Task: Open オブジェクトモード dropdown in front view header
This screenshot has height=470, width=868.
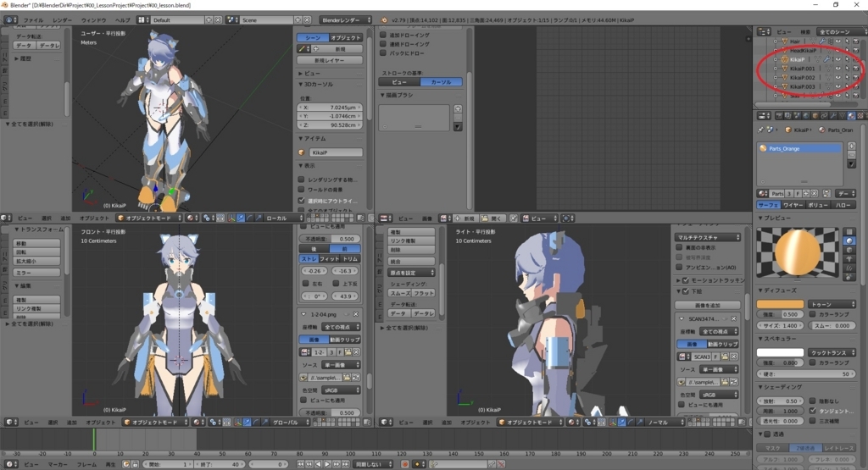Action: pos(155,422)
